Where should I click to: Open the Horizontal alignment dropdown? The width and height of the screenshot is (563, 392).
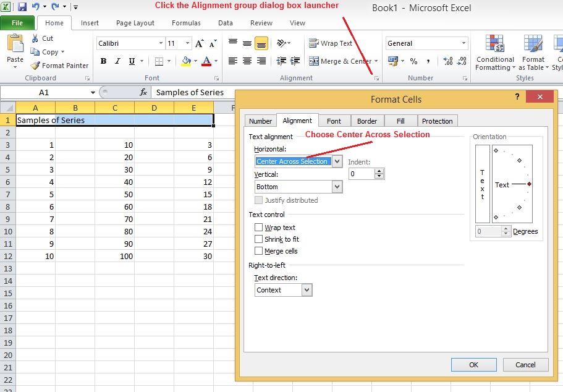coord(337,161)
